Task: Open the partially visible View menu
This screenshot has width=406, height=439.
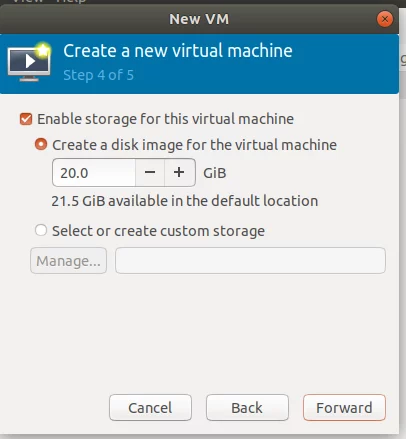Action: (x=28, y=1)
